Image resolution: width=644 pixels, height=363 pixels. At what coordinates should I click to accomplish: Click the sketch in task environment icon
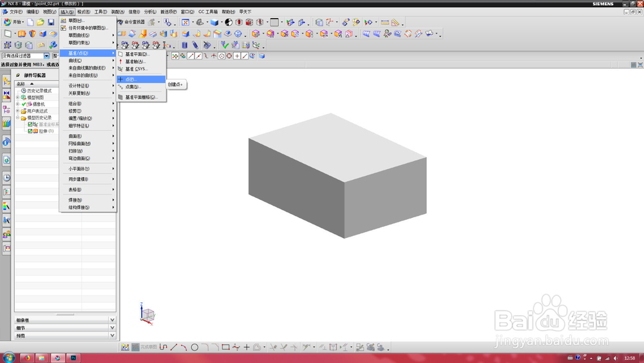(126, 348)
